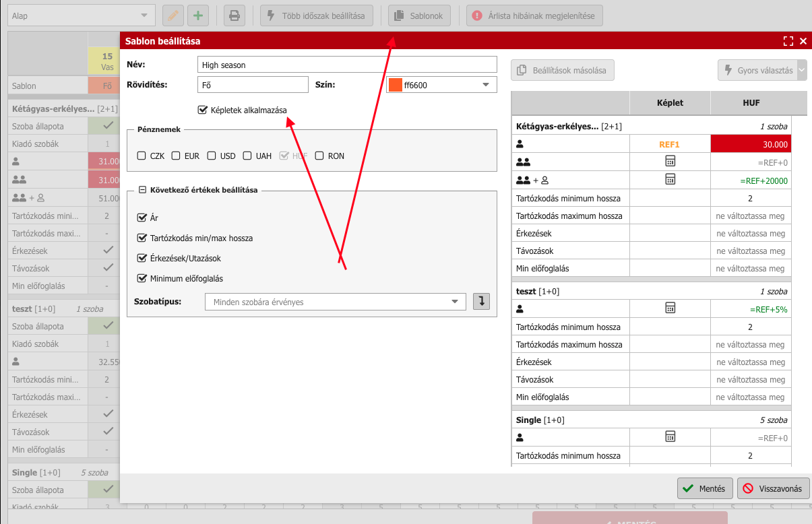Click calculator icon in Single room row
The image size is (812, 524).
point(670,436)
